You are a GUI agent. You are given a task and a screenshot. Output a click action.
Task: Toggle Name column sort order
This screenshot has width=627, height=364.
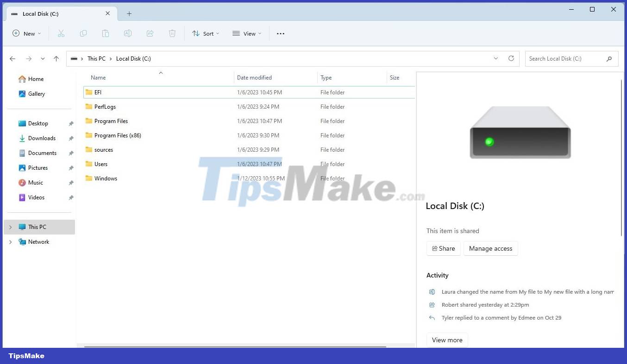tap(98, 77)
